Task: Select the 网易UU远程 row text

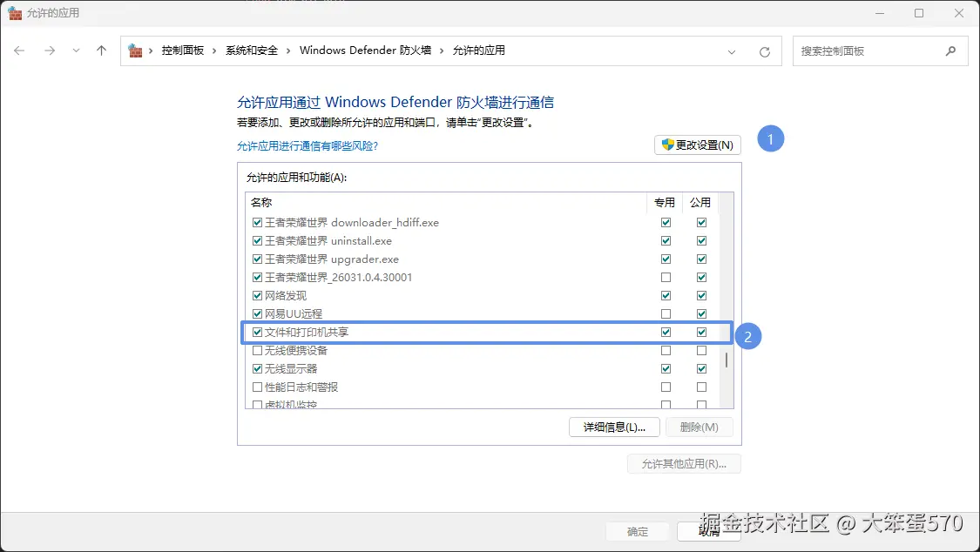Action: point(294,313)
